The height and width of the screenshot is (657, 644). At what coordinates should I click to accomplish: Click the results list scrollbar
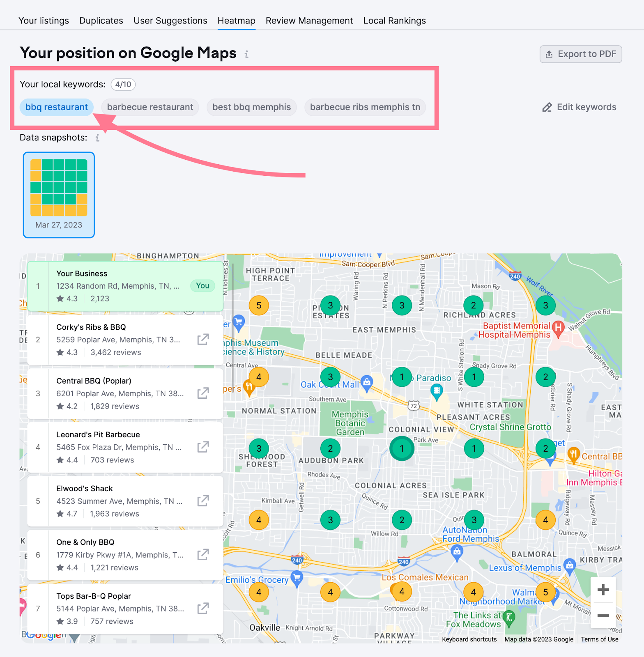tap(232, 328)
